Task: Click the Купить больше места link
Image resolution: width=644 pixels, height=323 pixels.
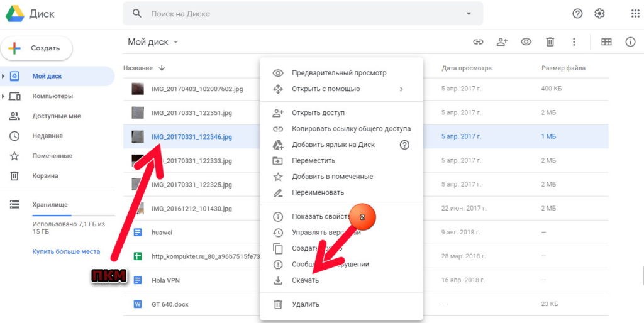Action: 66,251
